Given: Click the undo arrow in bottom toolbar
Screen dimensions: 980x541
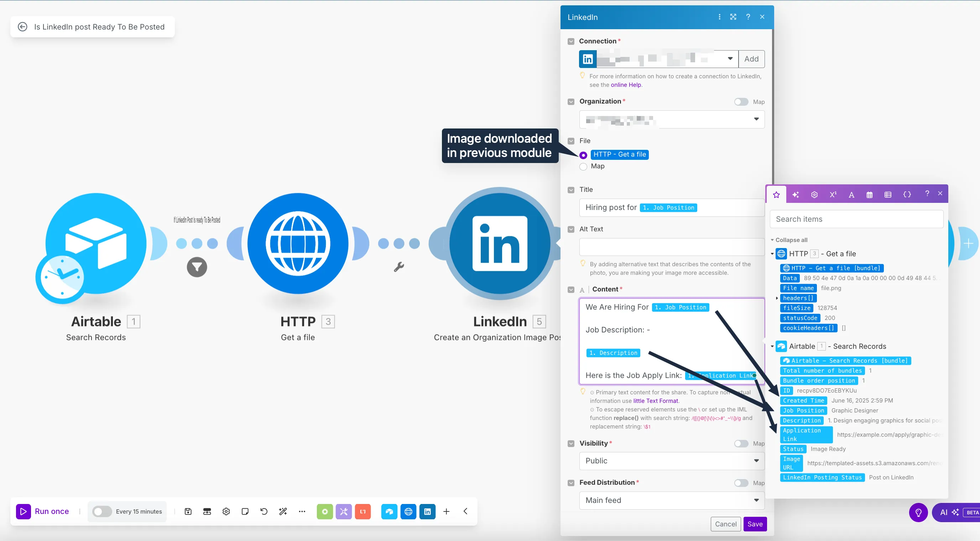Looking at the screenshot, I should click(264, 511).
